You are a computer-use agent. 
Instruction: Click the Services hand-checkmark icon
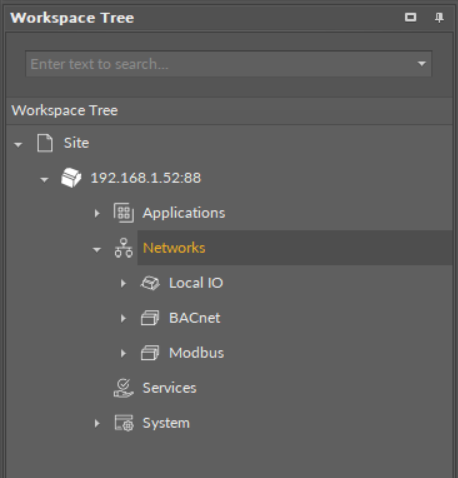124,388
